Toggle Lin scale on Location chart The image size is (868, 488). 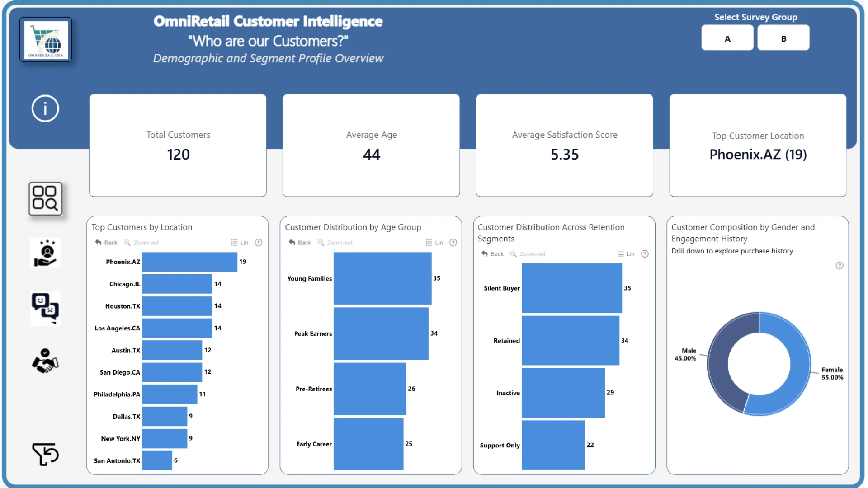coord(240,243)
